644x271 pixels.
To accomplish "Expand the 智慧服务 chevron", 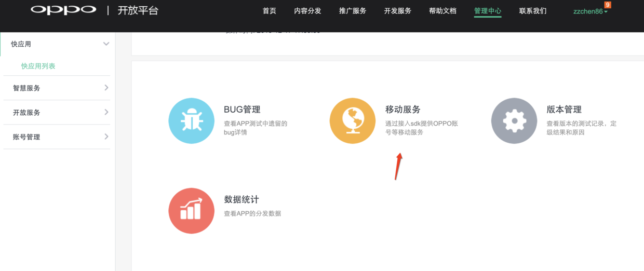I will [106, 88].
